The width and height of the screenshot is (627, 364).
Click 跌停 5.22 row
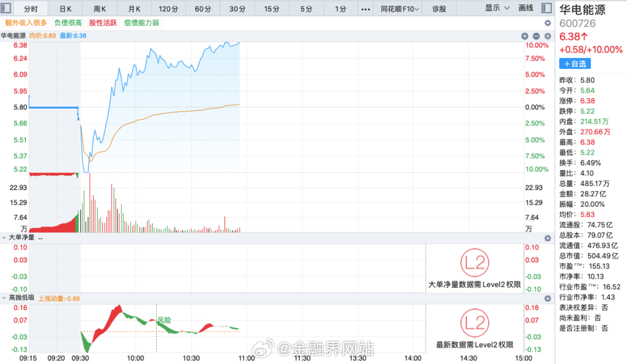pyautogui.click(x=577, y=111)
